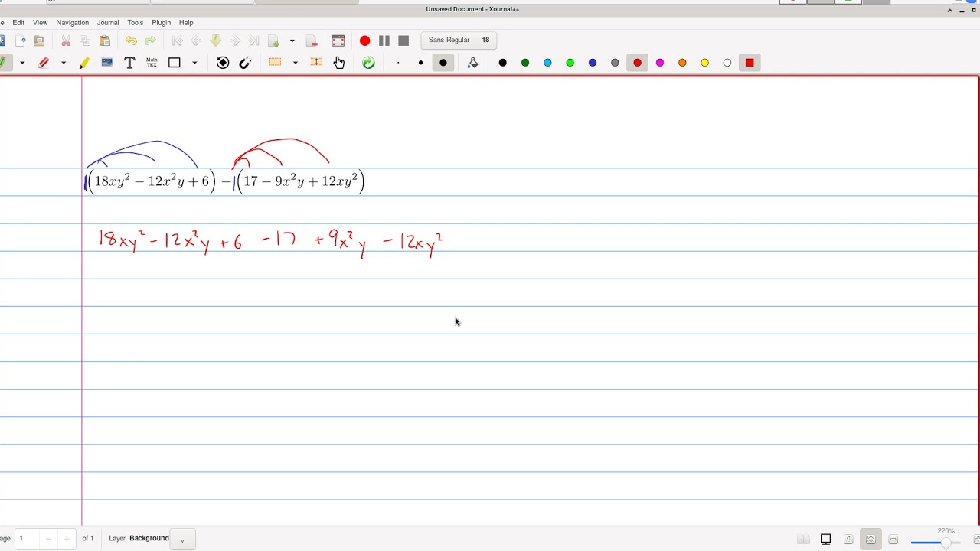The image size is (980, 551).
Task: Go to the first page
Action: pyautogui.click(x=177, y=41)
